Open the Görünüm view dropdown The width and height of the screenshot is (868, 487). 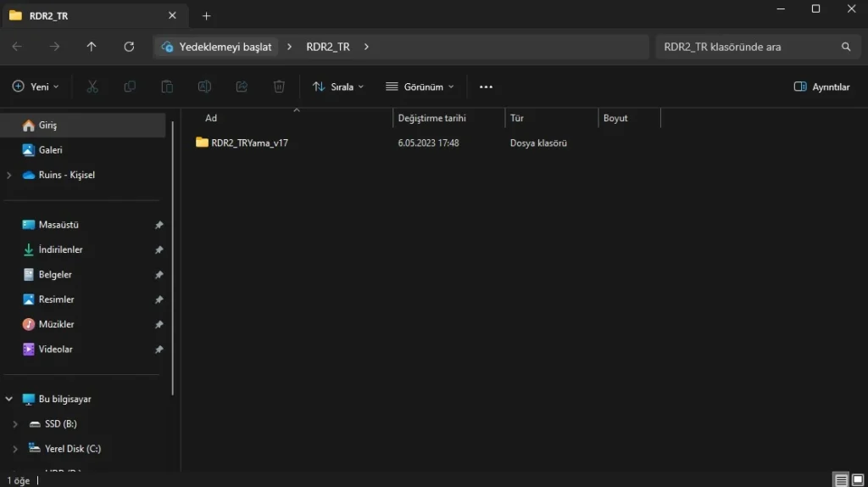point(420,87)
